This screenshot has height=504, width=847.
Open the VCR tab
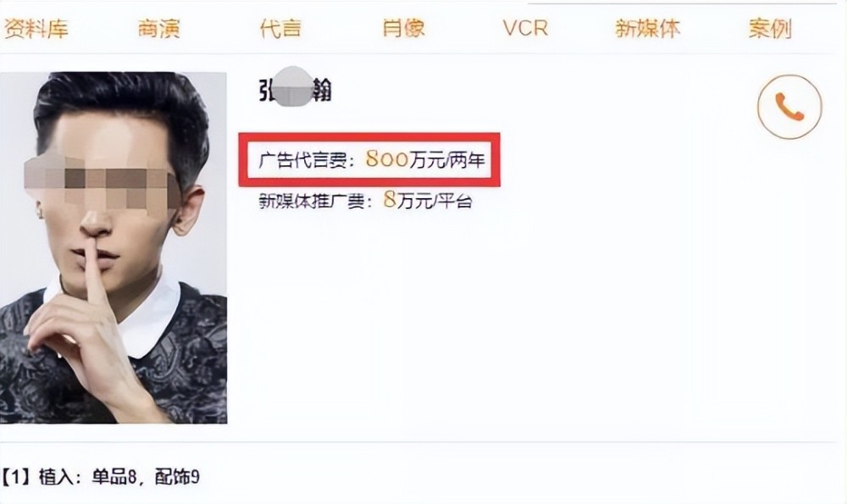pyautogui.click(x=525, y=28)
